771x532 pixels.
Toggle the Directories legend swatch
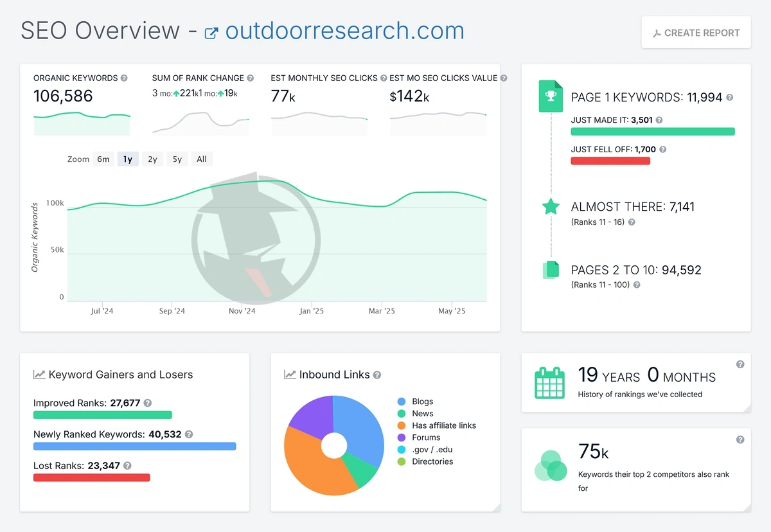(402, 461)
